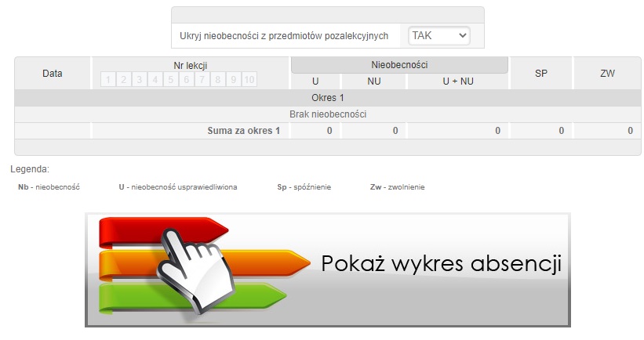Click the Data column header
Viewport: 644px width, 340px height.
52,74
